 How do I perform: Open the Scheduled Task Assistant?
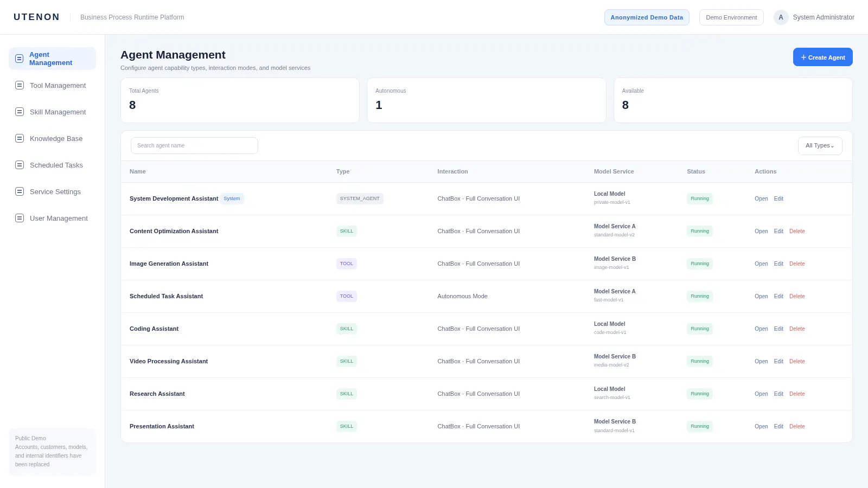click(761, 296)
